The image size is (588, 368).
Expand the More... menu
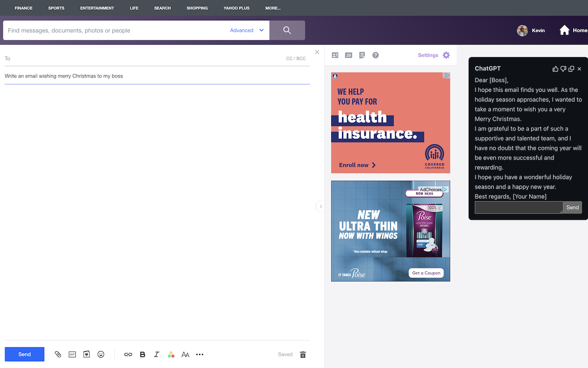pos(273,8)
